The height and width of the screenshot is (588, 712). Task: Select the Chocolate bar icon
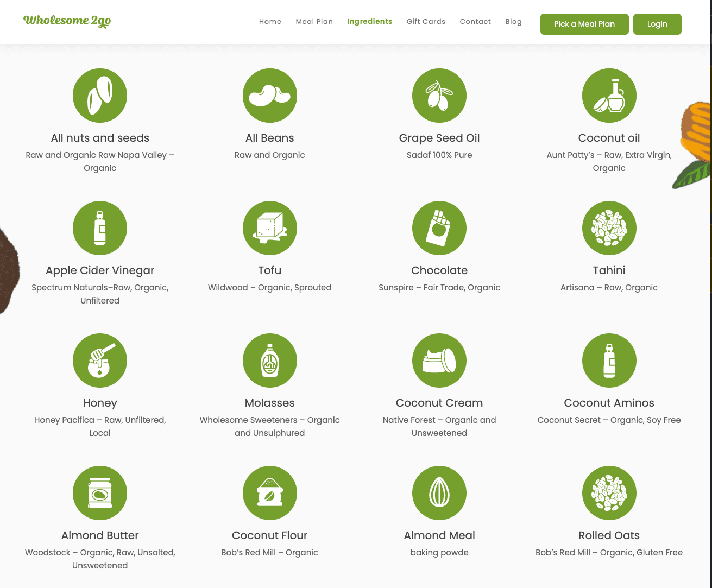[x=439, y=228]
